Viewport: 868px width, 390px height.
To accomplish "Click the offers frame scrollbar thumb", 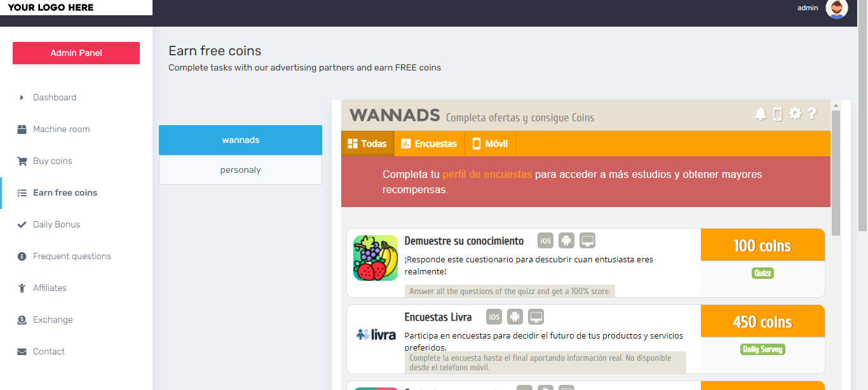I will click(x=836, y=173).
